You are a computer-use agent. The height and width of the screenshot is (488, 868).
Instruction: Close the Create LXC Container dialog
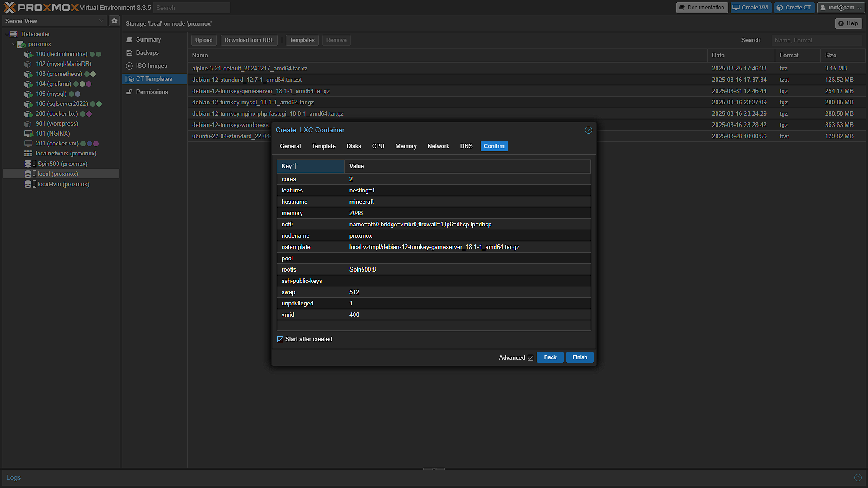(589, 130)
